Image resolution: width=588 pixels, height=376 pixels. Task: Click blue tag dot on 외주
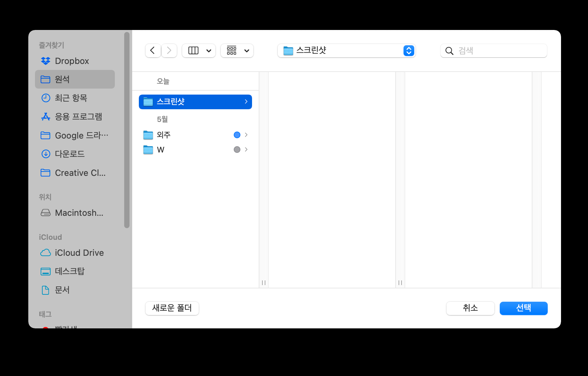coord(237,135)
